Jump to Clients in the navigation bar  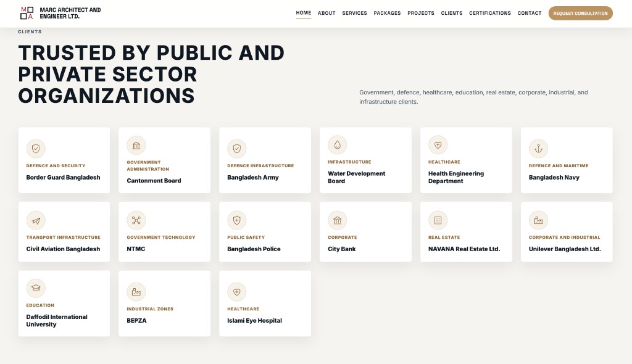[x=451, y=14]
